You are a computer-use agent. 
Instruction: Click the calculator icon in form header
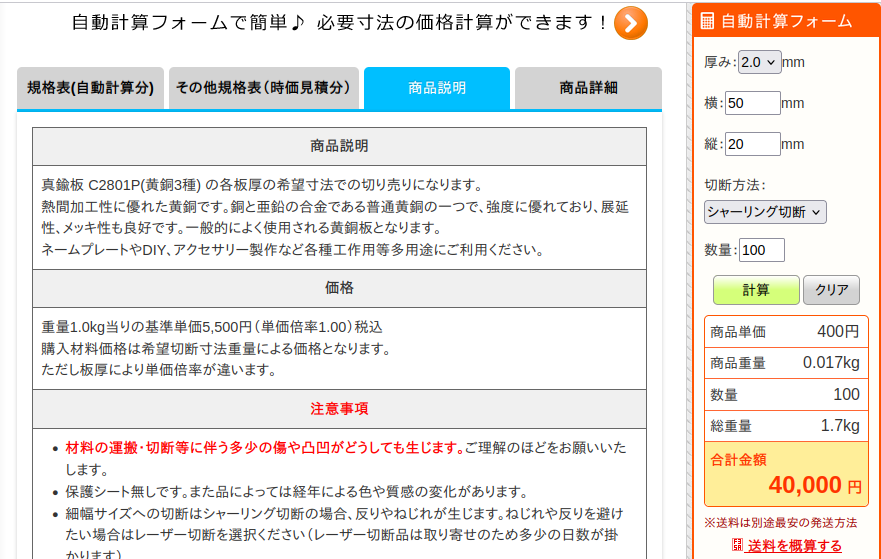point(707,21)
